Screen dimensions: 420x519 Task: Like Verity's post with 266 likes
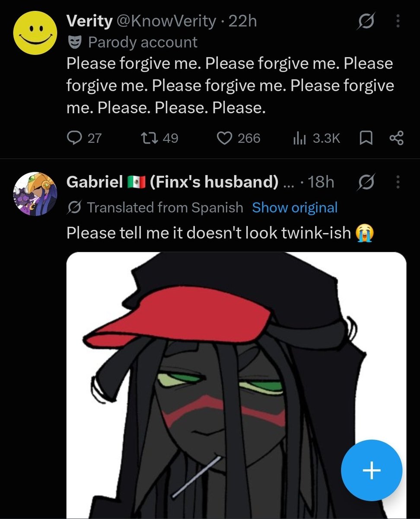point(238,138)
